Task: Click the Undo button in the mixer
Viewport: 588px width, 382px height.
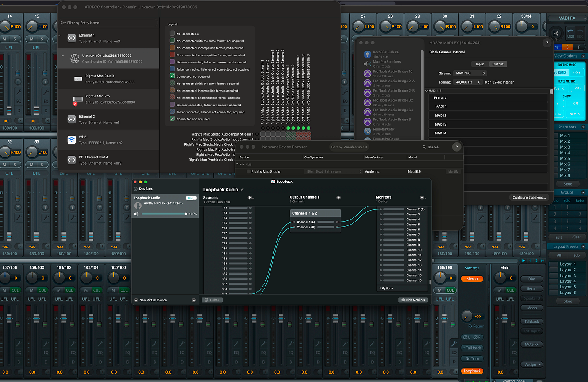Action: 570,33
